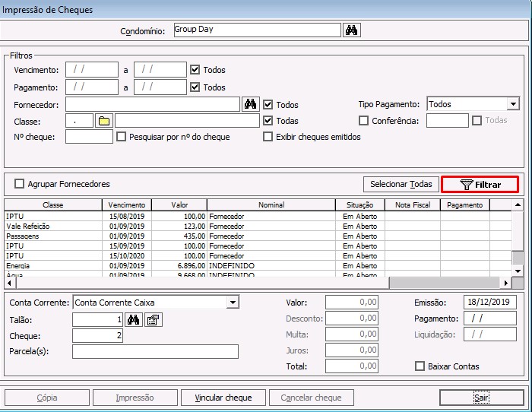Focus Classe code field
This screenshot has width=532, height=412.
79,121
